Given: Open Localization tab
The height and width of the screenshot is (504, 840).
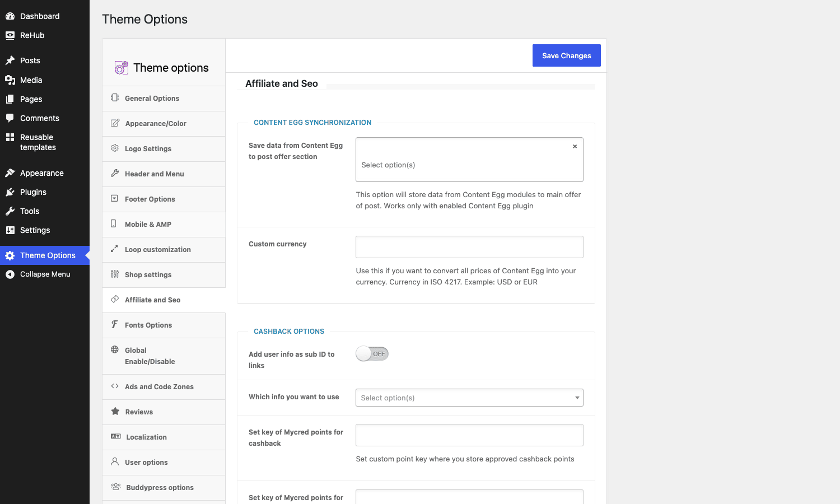Looking at the screenshot, I should click(x=164, y=437).
